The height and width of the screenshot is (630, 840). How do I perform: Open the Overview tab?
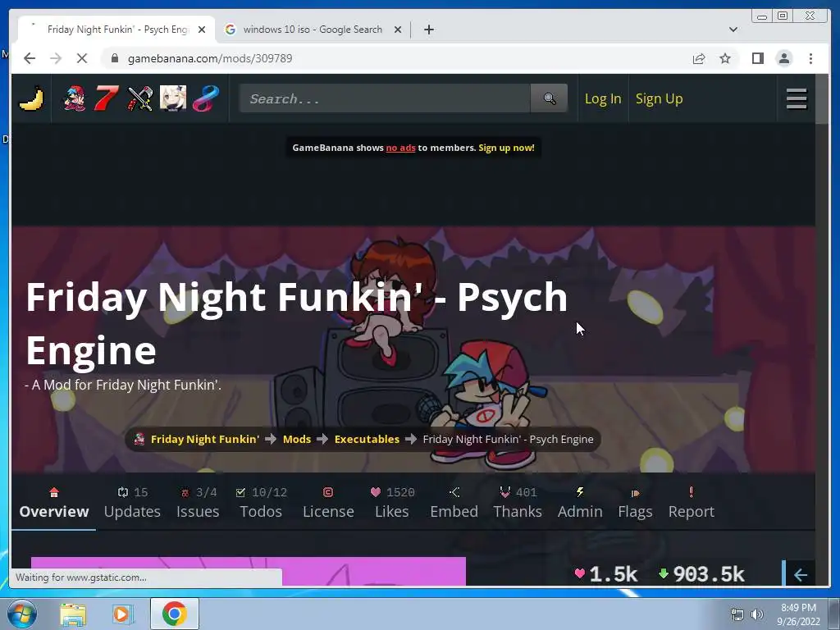click(53, 503)
